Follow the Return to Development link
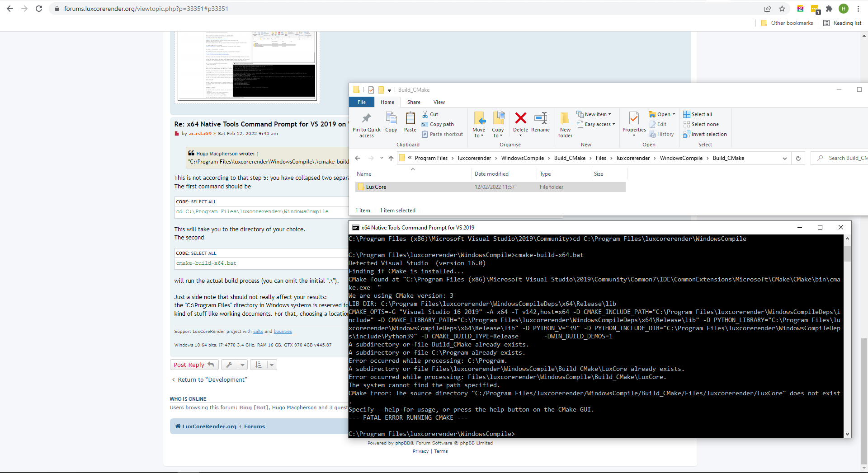 212,380
